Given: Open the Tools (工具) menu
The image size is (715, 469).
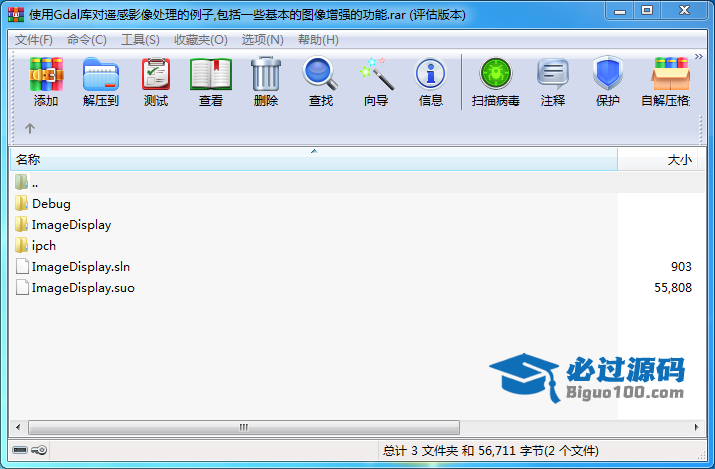Looking at the screenshot, I should [x=140, y=40].
